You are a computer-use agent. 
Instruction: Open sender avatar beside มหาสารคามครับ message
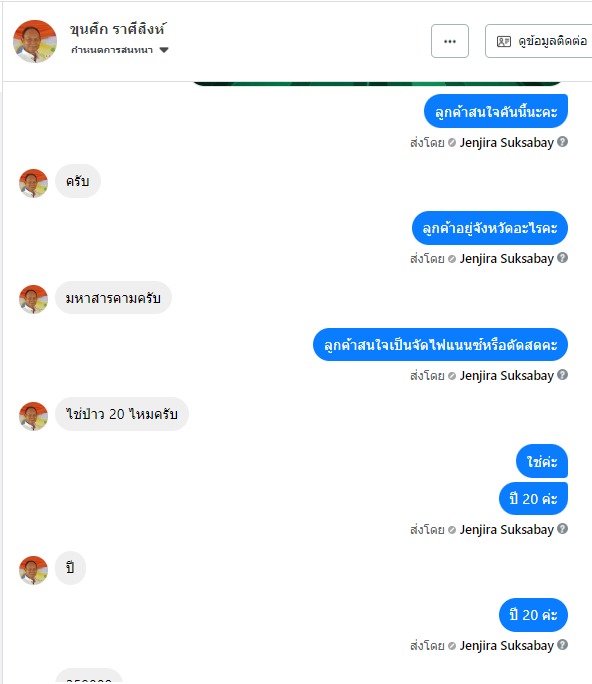34,299
